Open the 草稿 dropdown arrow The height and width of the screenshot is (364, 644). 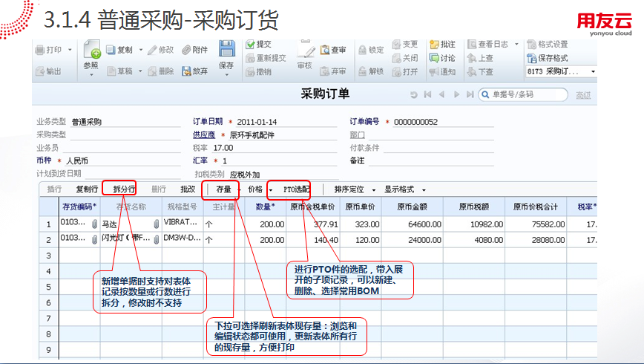point(140,71)
